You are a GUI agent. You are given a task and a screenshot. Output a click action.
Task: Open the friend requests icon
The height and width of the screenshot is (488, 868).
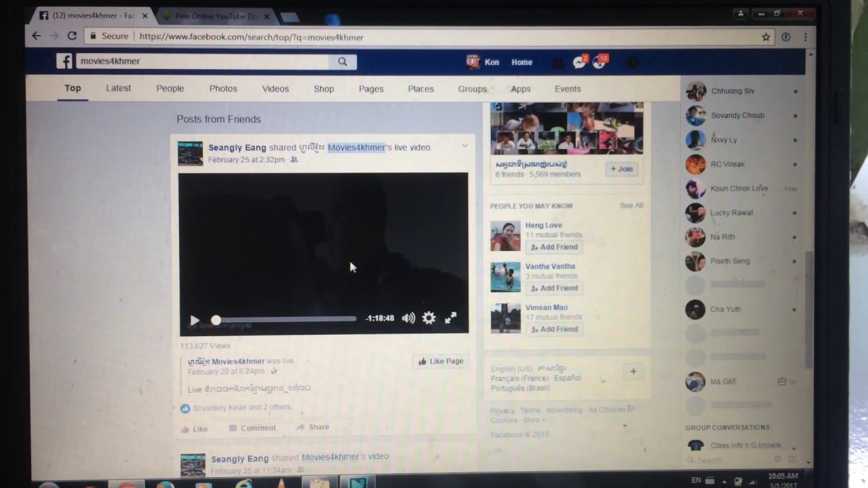557,63
